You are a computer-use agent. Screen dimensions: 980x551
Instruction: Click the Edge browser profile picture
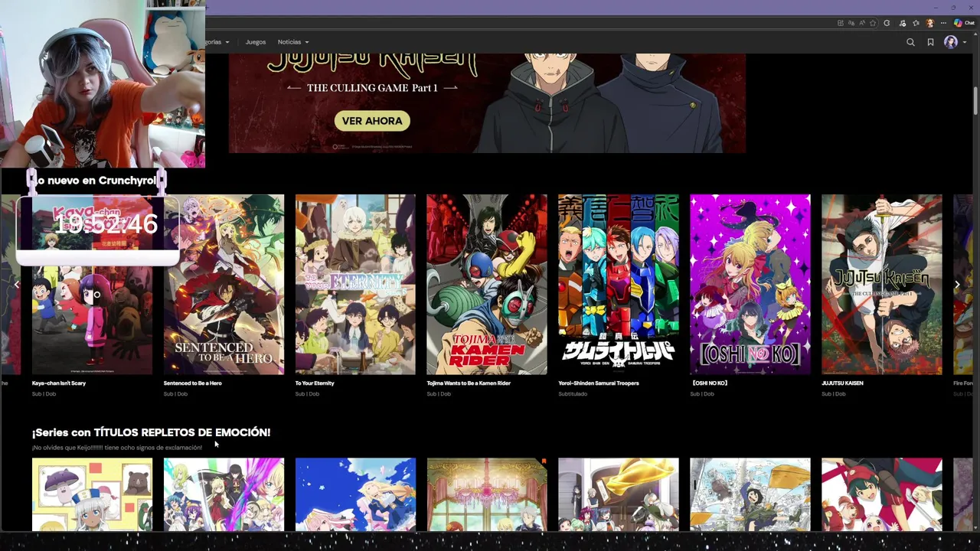930,23
